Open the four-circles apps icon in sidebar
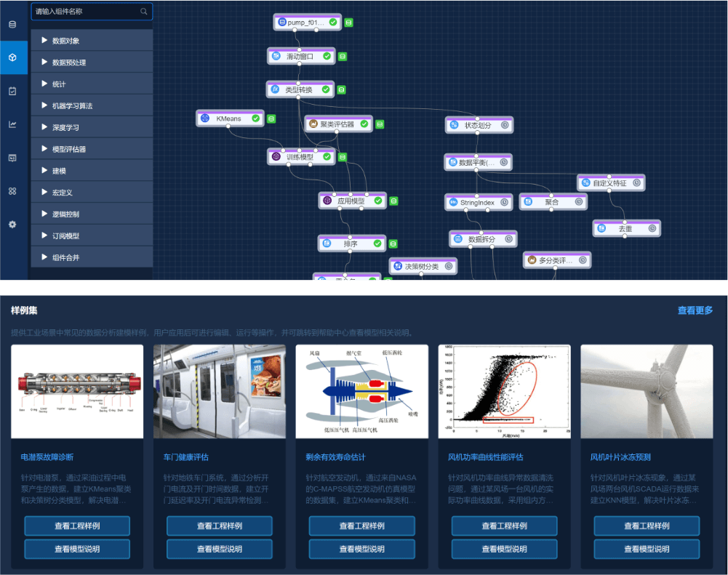 (x=12, y=191)
